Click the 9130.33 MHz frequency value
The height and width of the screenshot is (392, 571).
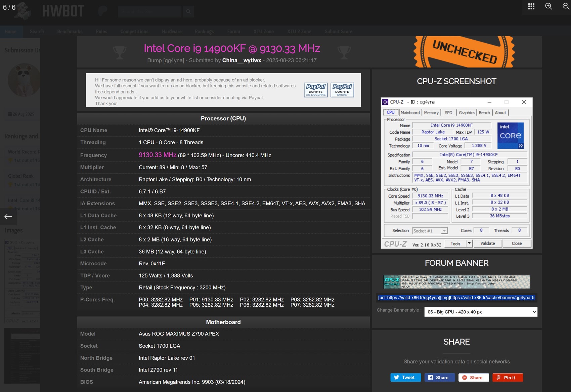[x=158, y=155]
